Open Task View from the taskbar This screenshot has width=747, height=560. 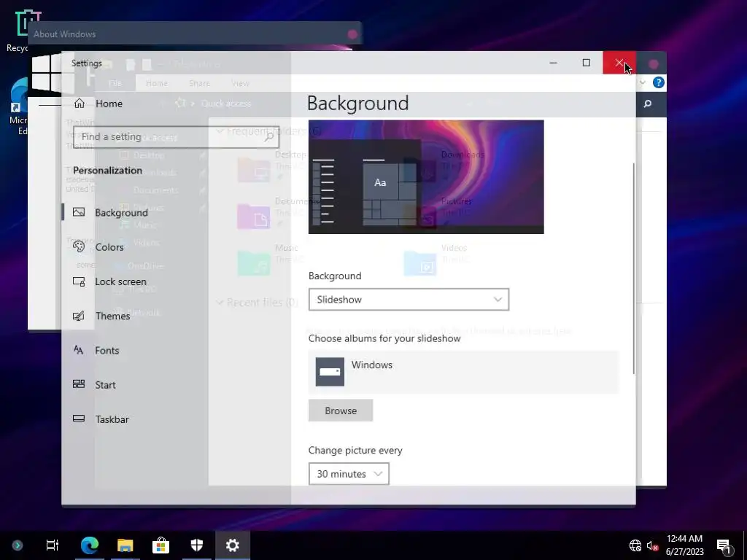click(x=53, y=545)
